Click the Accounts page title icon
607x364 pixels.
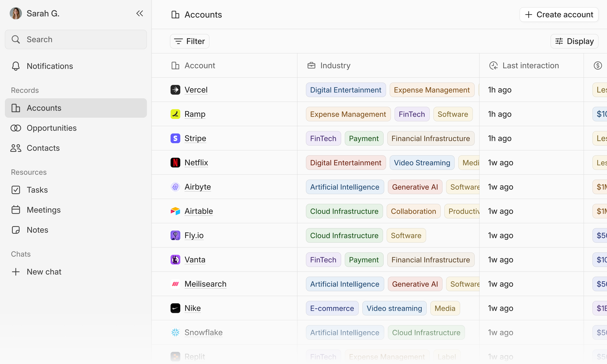[175, 15]
